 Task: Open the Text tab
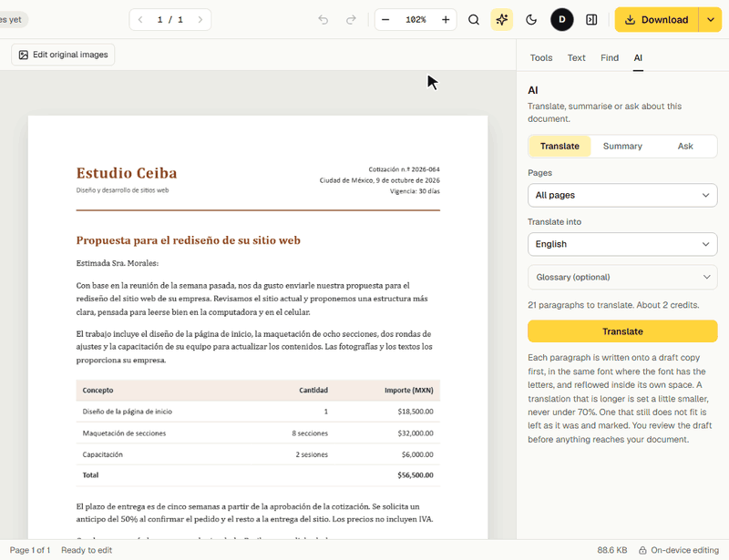pyautogui.click(x=576, y=57)
